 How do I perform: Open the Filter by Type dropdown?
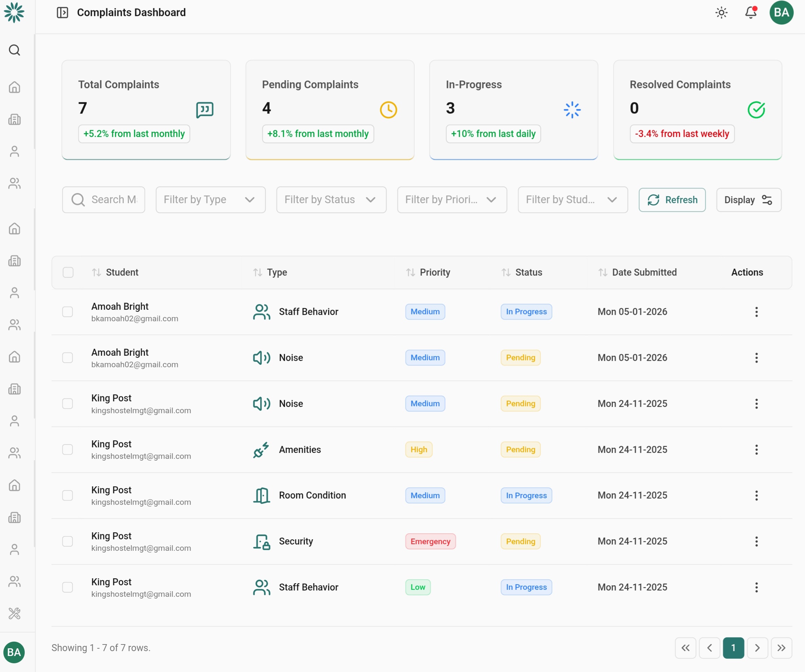(210, 200)
